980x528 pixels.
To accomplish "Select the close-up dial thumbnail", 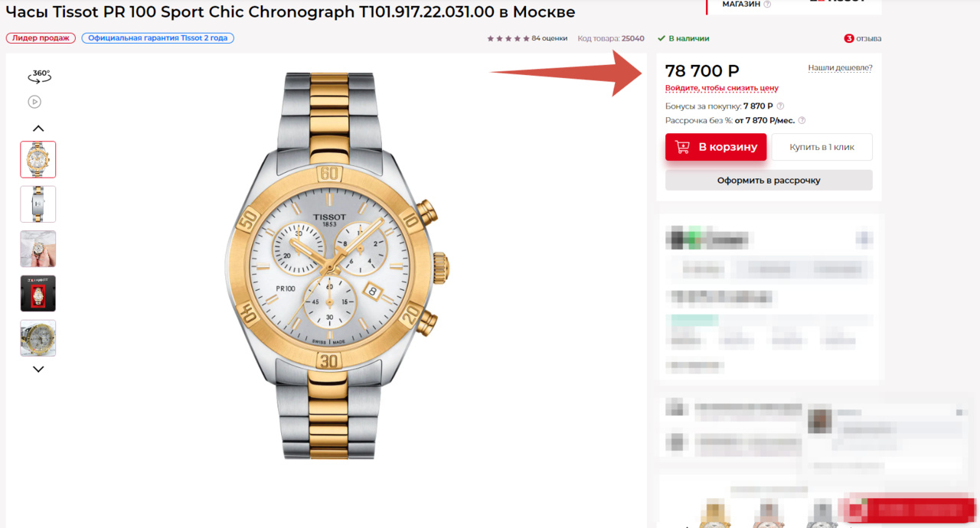I will (x=38, y=338).
